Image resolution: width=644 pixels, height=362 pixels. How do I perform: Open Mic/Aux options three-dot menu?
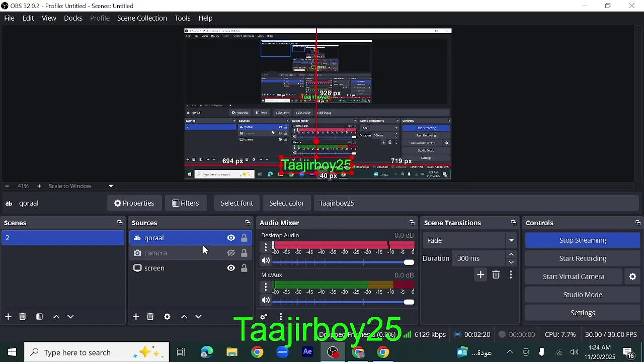coord(266,287)
